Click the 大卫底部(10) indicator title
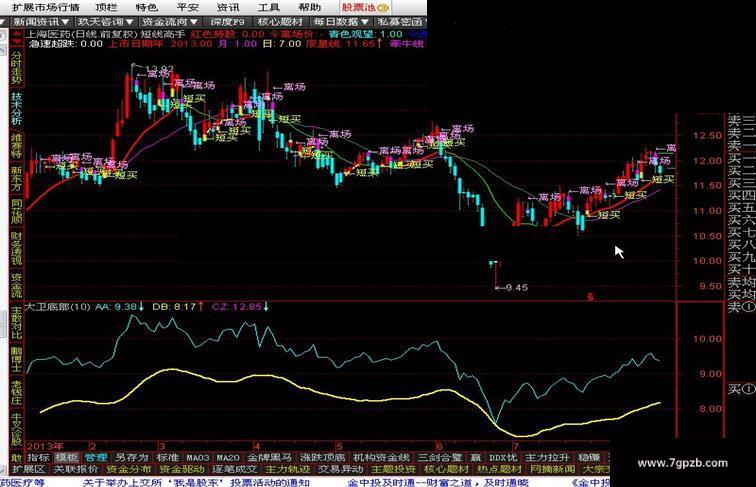Image resolution: width=756 pixels, height=487 pixels. pos(57,306)
